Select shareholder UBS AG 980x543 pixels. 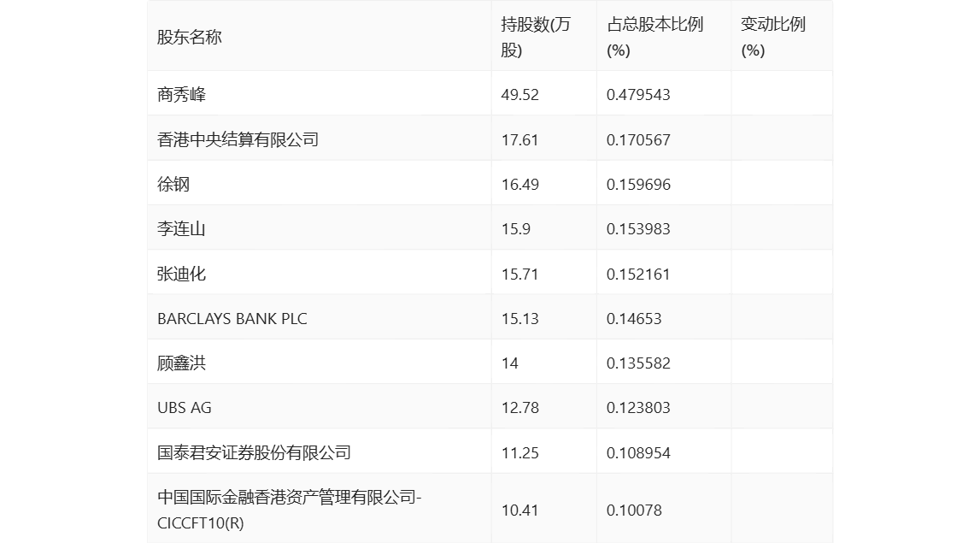click(185, 407)
